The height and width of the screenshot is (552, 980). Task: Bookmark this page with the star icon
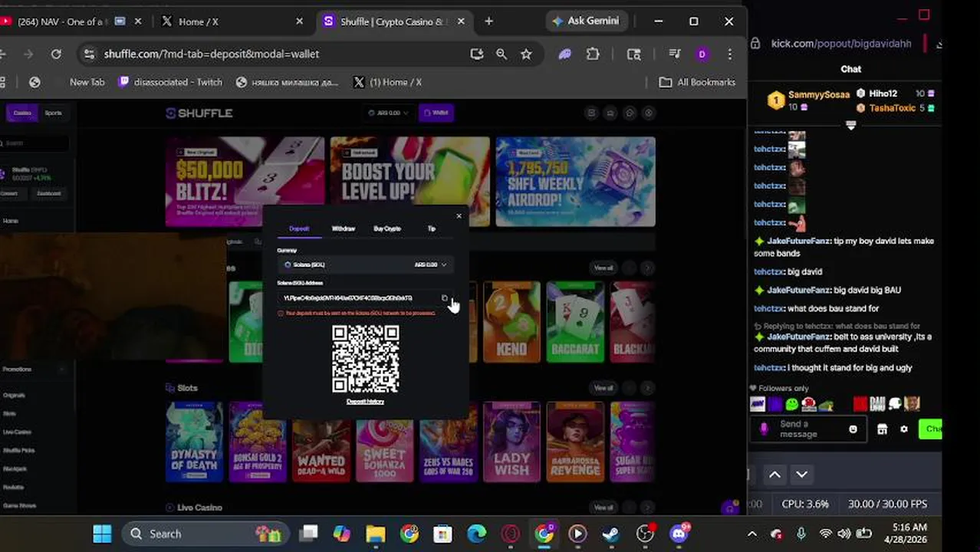[526, 54]
